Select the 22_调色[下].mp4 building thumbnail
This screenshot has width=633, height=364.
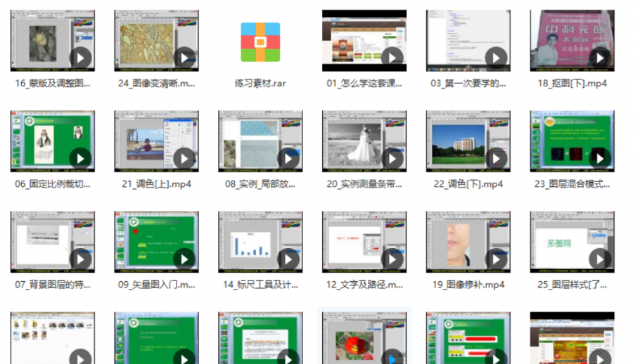click(468, 141)
